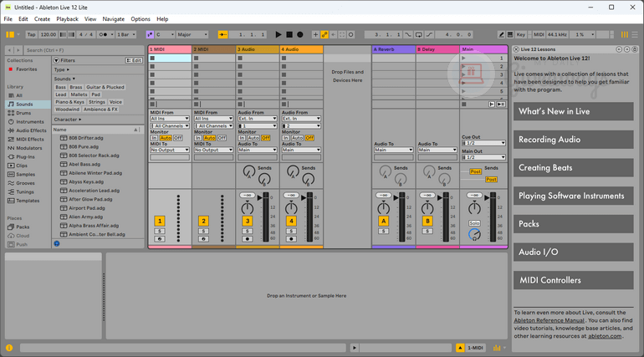Image resolution: width=644 pixels, height=357 pixels.
Task: Open the What's New in Live lesson
Action: 574,111
